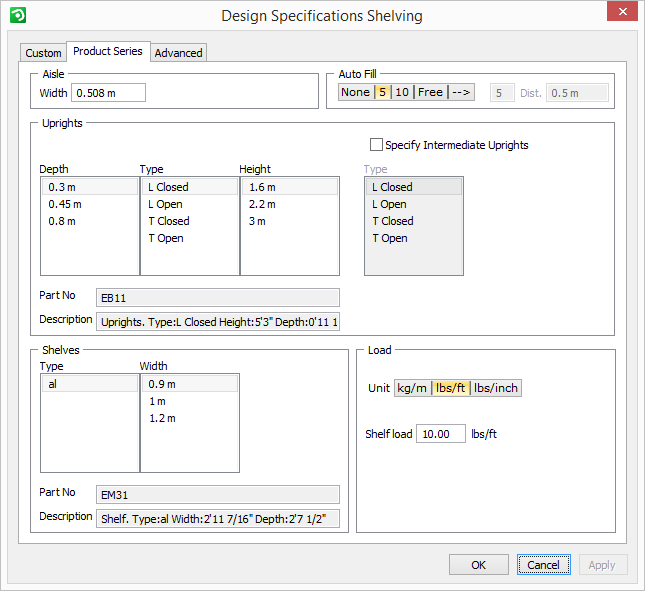Edit the Shelf load value field
The height and width of the screenshot is (591, 645).
click(440, 434)
